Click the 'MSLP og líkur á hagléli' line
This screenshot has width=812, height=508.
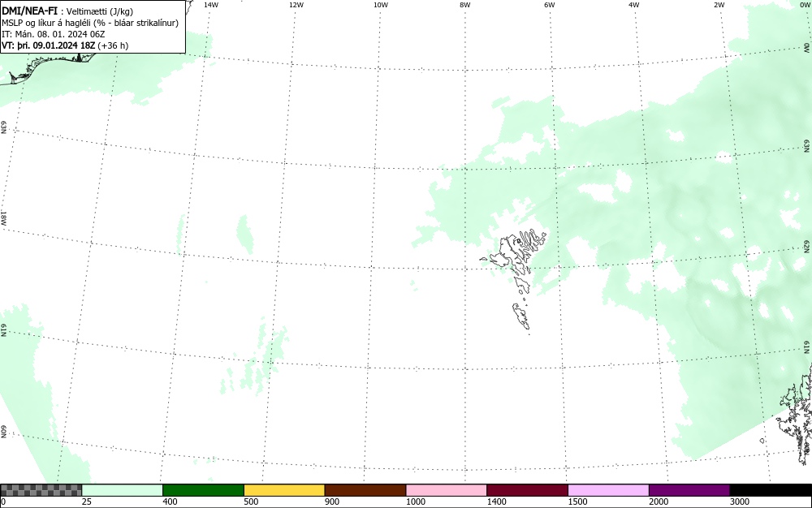pyautogui.click(x=90, y=23)
